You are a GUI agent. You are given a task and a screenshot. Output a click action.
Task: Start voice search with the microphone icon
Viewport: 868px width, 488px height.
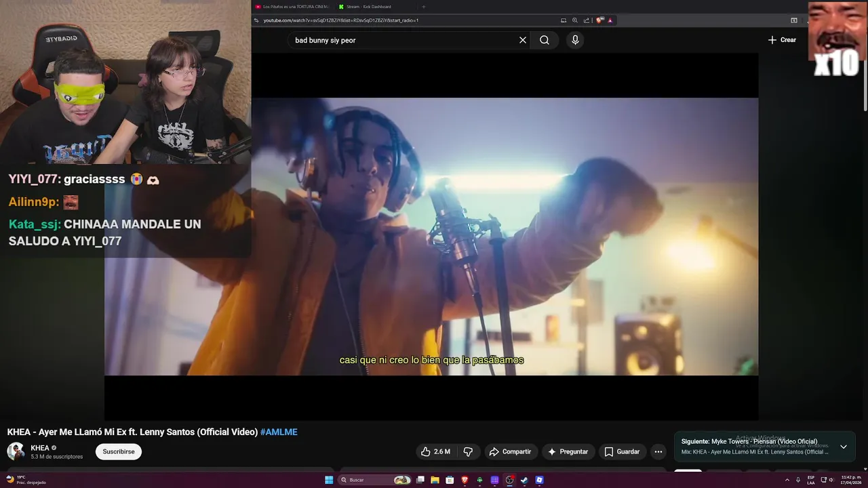pos(575,40)
